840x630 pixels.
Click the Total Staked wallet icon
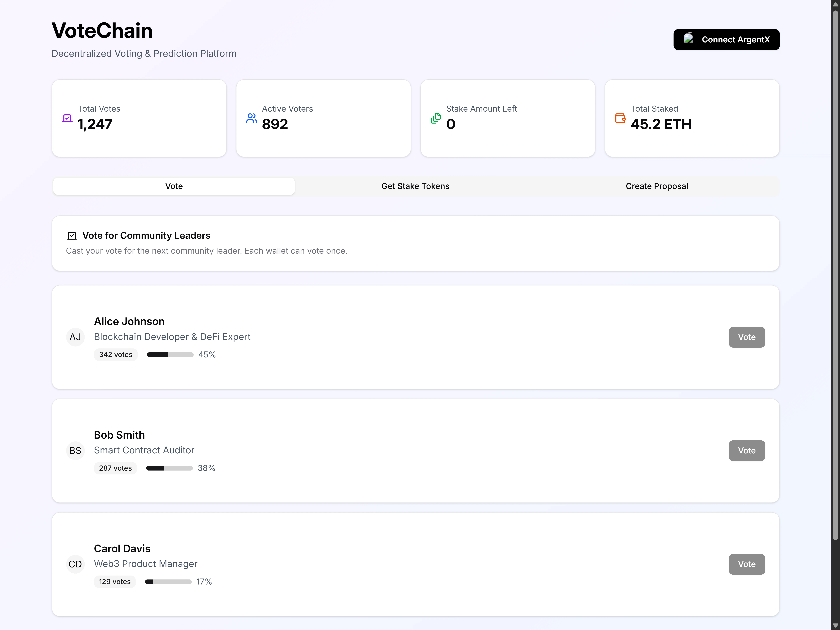(620, 118)
